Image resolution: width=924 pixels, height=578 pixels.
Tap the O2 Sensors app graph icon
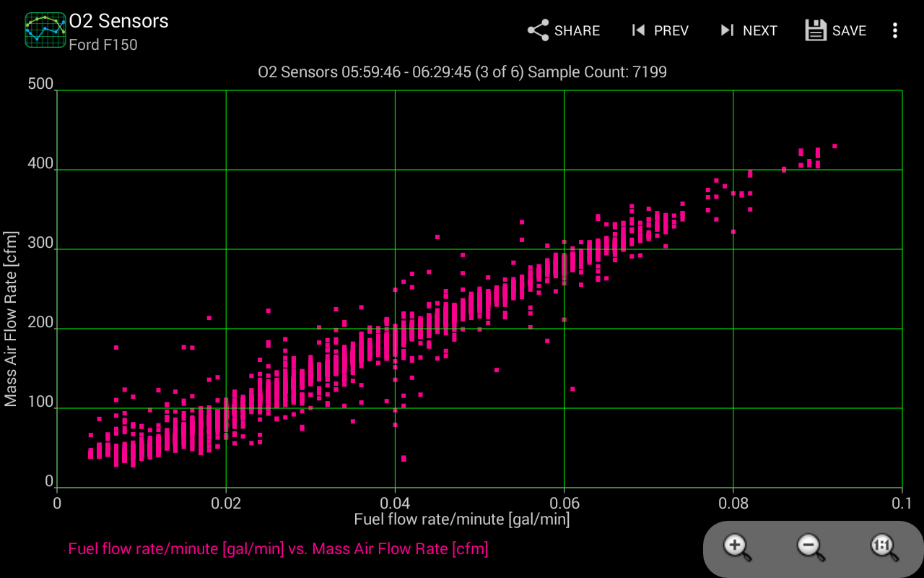[45, 30]
